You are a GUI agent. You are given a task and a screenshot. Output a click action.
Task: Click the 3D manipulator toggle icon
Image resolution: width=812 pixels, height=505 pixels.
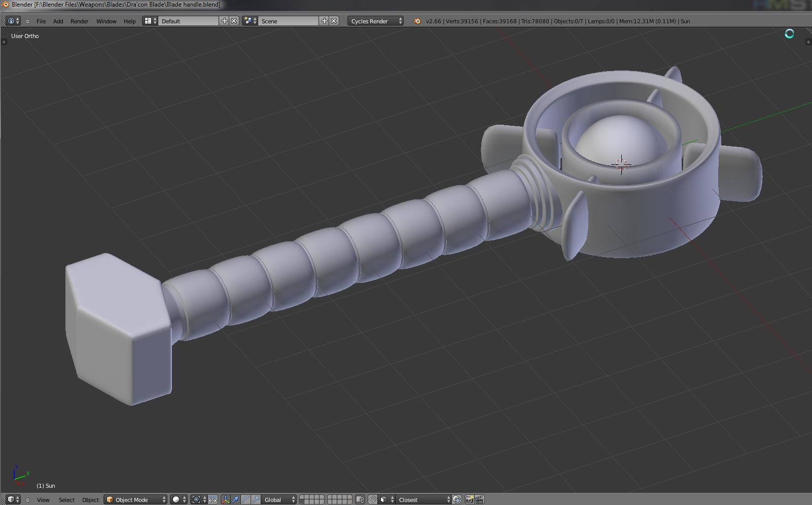point(225,499)
